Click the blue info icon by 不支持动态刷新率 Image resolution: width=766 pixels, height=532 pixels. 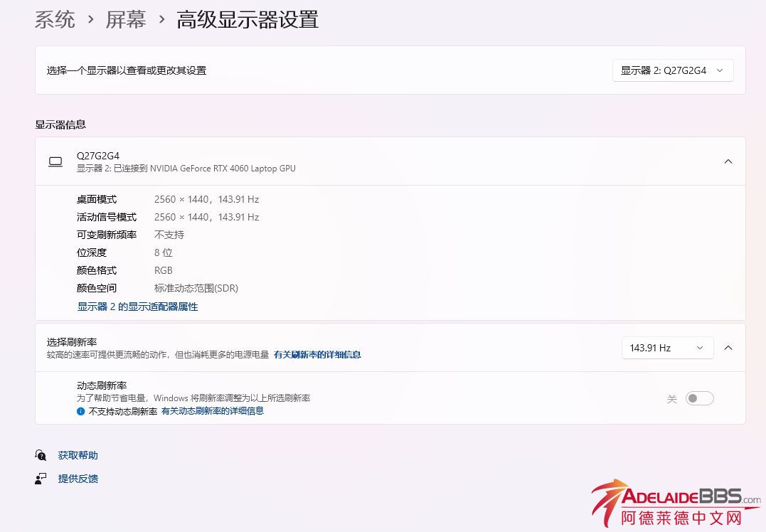pyautogui.click(x=81, y=411)
